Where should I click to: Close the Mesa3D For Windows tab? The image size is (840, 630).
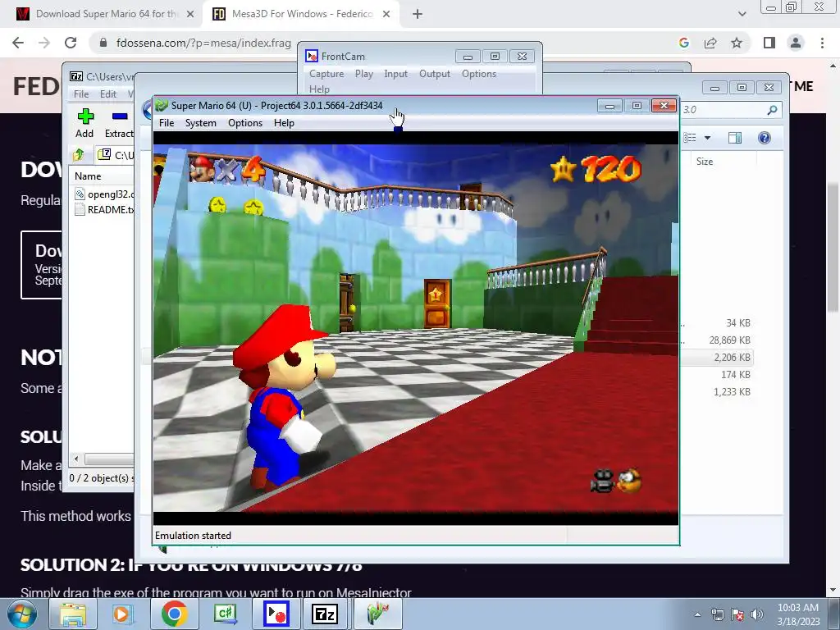coord(386,14)
